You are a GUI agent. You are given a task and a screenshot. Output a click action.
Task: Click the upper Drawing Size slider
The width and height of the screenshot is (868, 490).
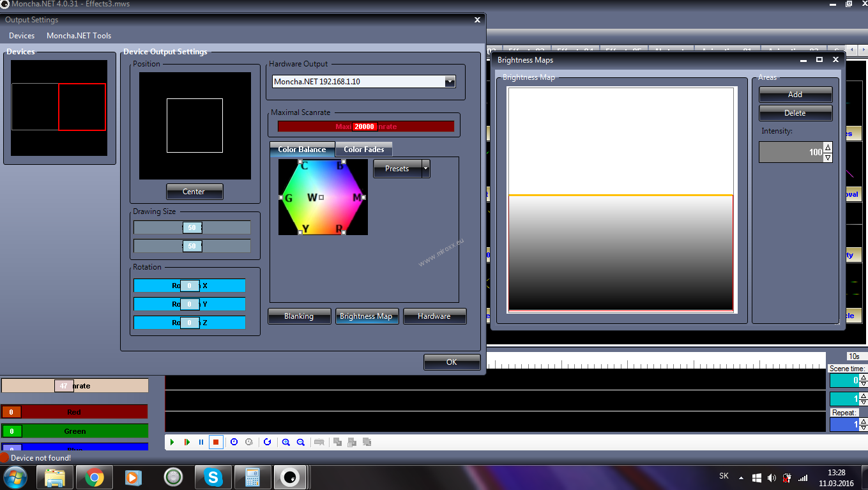tap(192, 228)
